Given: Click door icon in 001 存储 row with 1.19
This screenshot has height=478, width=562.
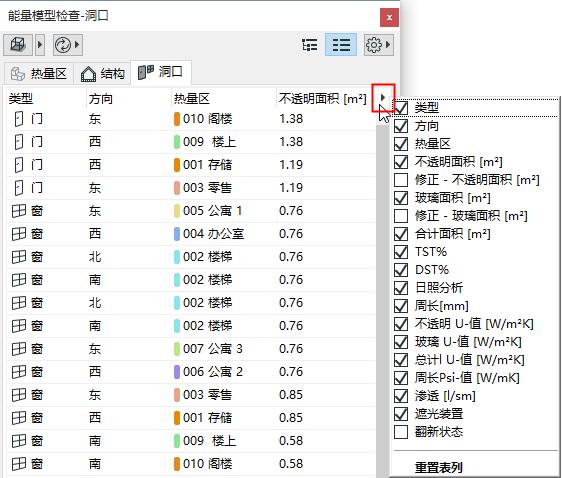Looking at the screenshot, I should [x=19, y=165].
